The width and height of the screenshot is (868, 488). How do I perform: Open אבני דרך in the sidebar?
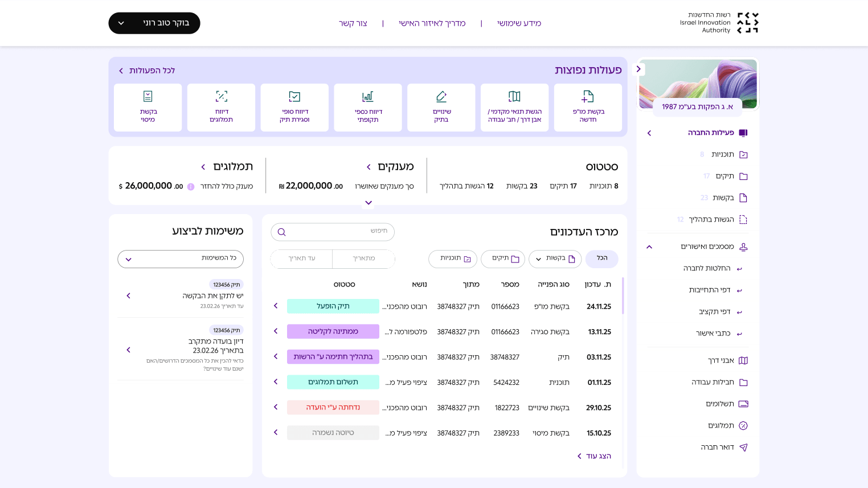click(727, 360)
